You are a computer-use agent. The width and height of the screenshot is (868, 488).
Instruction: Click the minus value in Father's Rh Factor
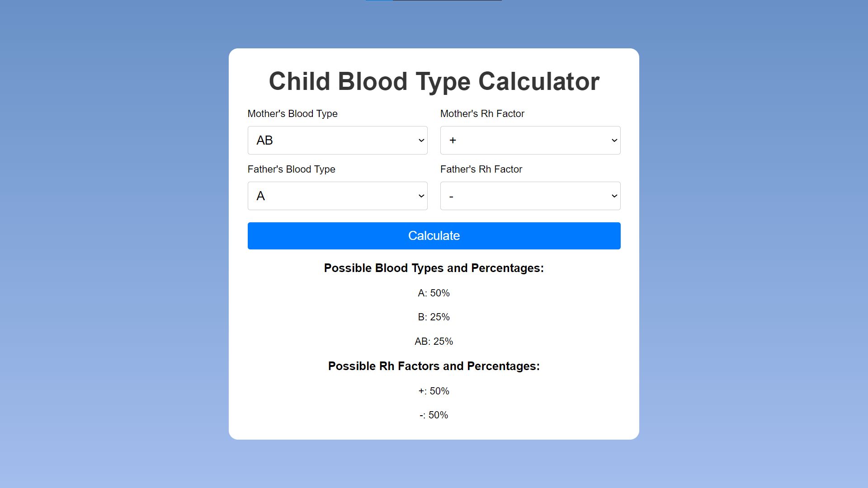pyautogui.click(x=451, y=197)
